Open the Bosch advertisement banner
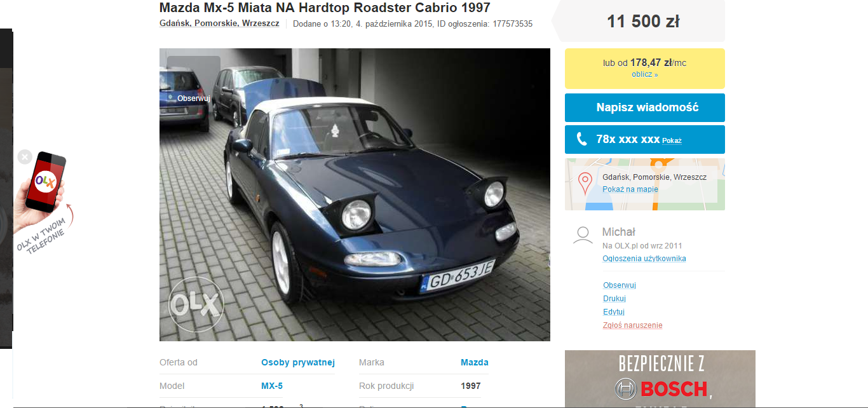This screenshot has width=868, height=408. tap(660, 379)
